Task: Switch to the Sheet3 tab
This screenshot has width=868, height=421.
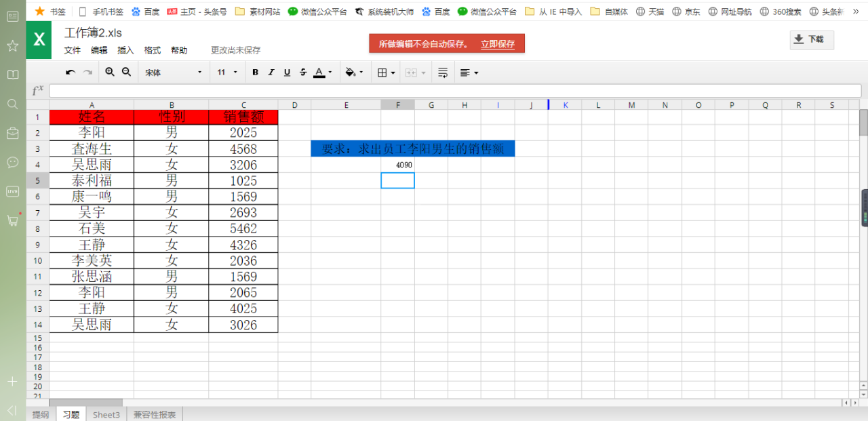Action: (106, 414)
